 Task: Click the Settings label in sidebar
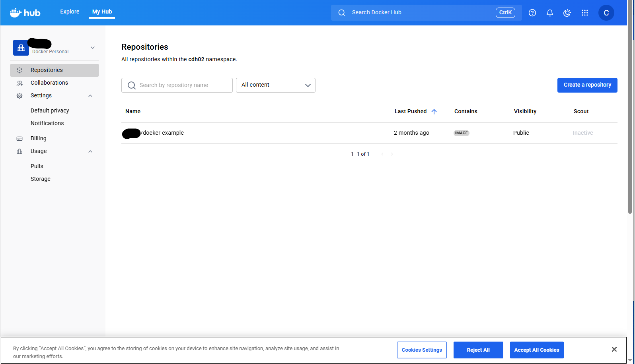pos(41,95)
